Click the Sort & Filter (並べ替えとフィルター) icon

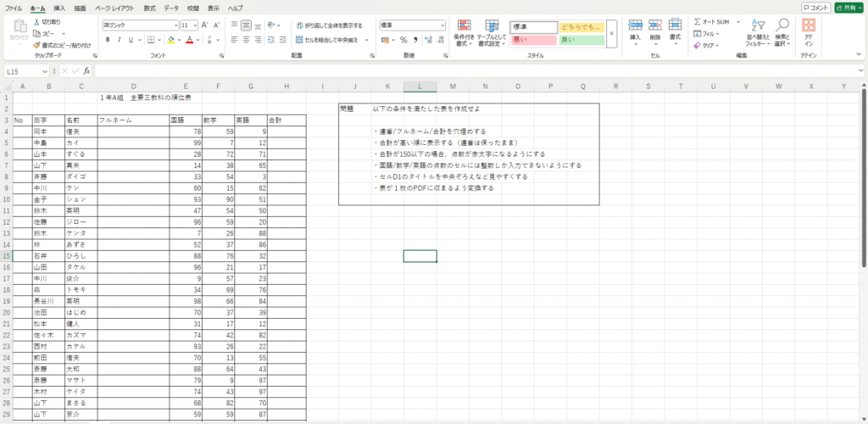[757, 26]
